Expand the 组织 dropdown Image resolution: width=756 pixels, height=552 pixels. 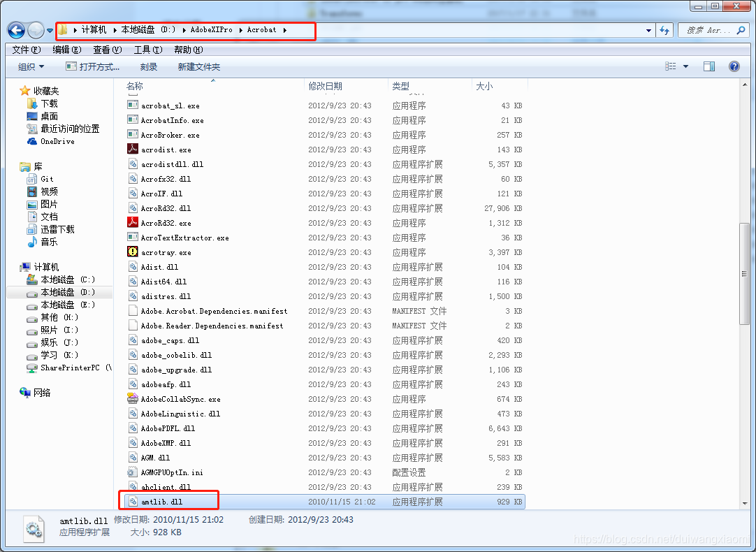click(x=31, y=66)
